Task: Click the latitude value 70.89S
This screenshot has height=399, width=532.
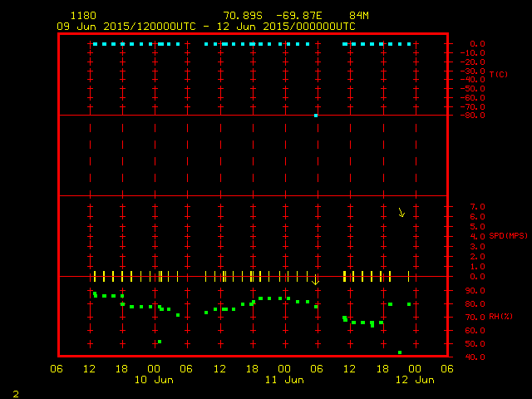Action: (x=243, y=16)
